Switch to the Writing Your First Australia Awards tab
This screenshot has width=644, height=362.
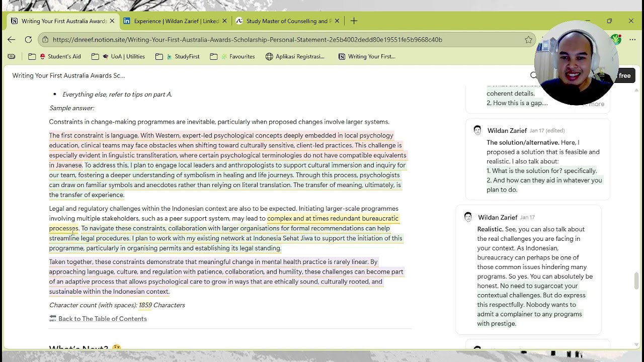[x=62, y=21]
